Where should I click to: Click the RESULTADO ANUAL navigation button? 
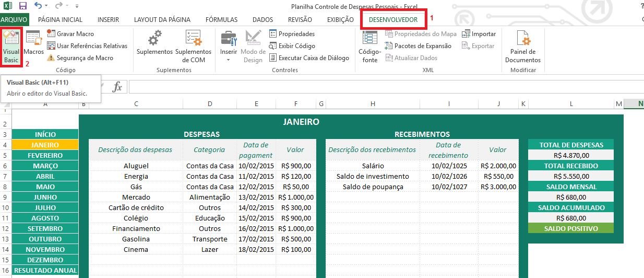(x=45, y=270)
